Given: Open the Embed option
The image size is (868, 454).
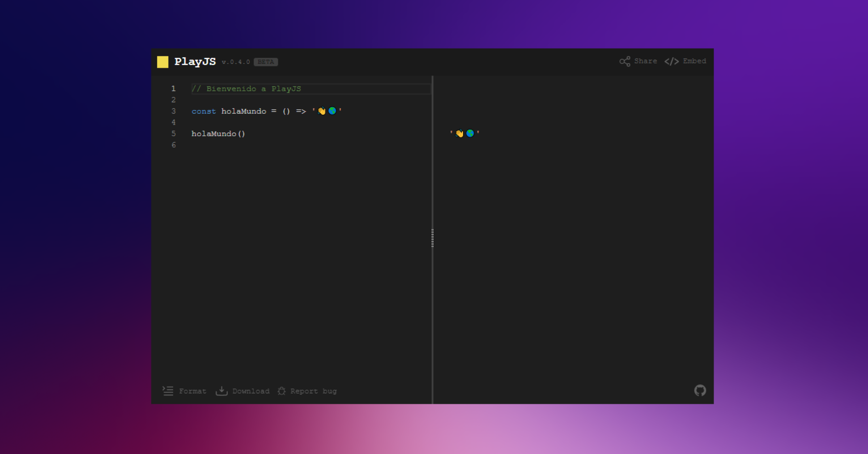Looking at the screenshot, I should coord(694,61).
